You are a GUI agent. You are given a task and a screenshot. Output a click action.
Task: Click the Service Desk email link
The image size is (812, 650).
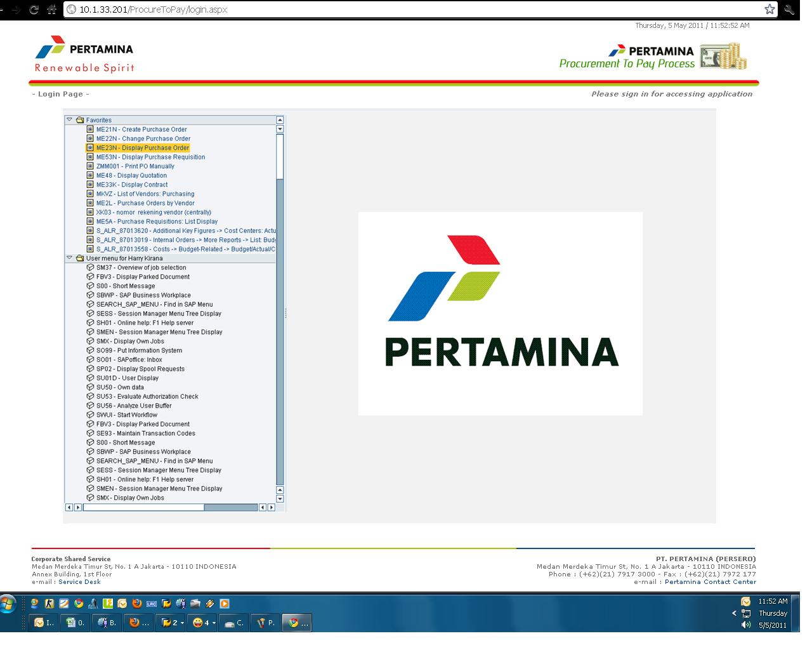[79, 581]
